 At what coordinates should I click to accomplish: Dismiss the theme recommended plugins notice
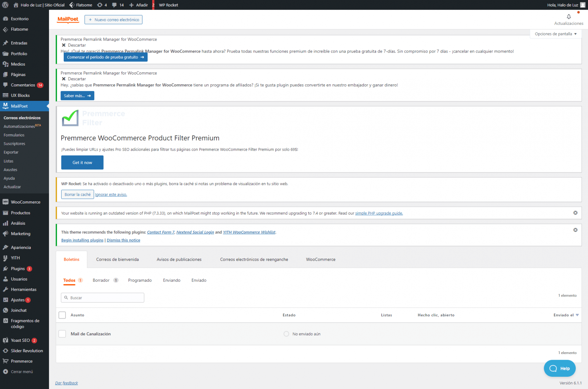click(575, 230)
